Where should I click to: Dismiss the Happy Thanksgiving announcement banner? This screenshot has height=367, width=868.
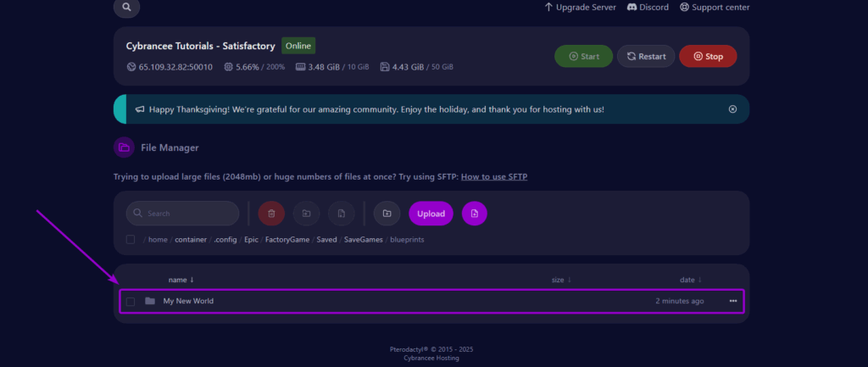point(732,109)
